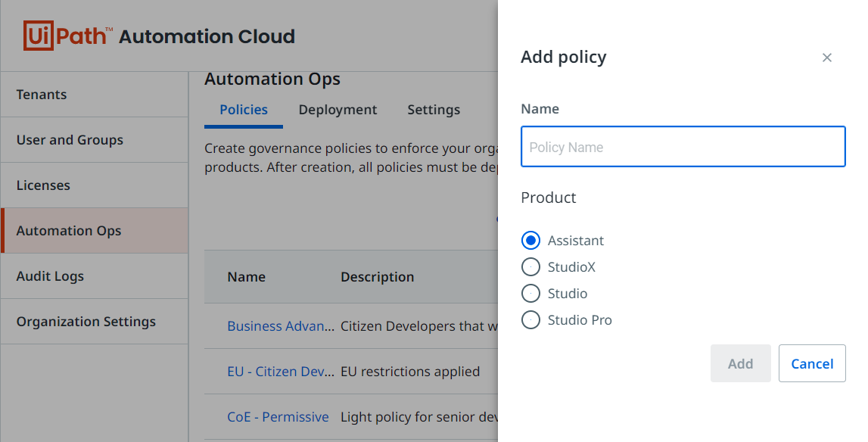The image size is (868, 442).
Task: Go to User and Groups
Action: click(95, 139)
